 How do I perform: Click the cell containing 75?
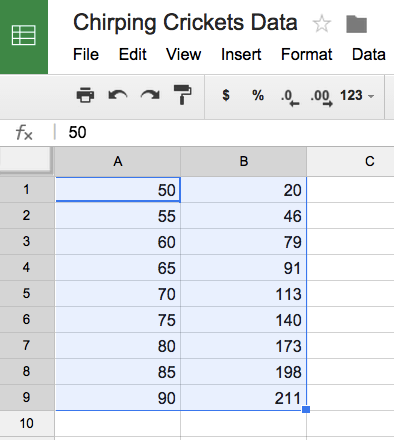118,320
